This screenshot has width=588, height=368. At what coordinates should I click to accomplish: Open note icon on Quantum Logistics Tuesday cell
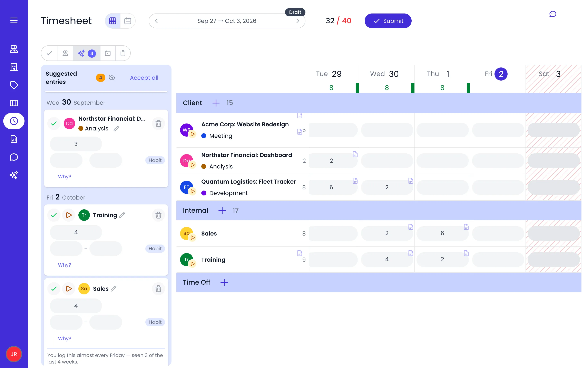pos(355,181)
